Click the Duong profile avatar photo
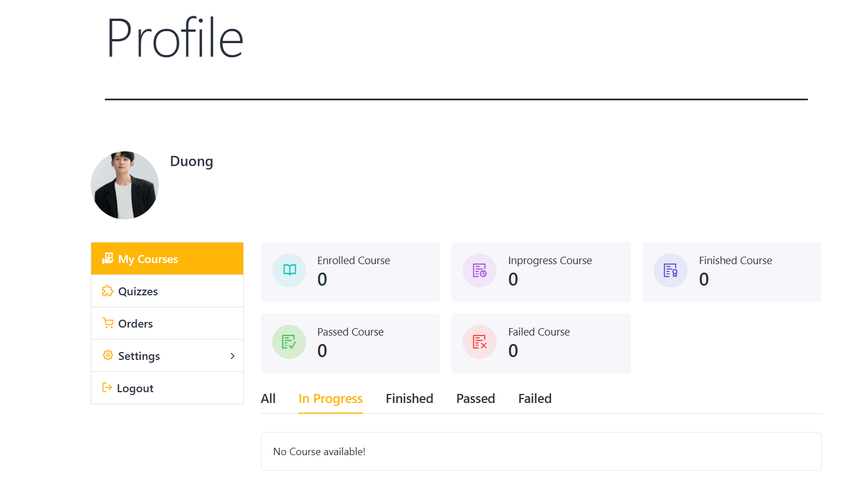868x488 pixels. pyautogui.click(x=125, y=185)
